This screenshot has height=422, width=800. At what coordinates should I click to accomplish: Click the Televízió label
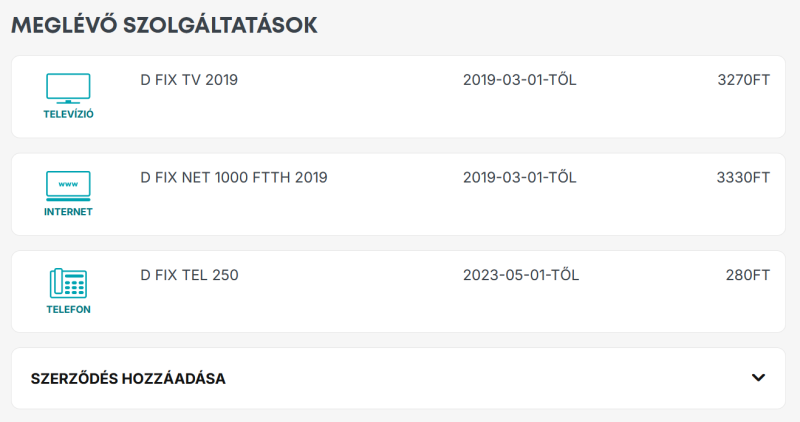click(68, 114)
